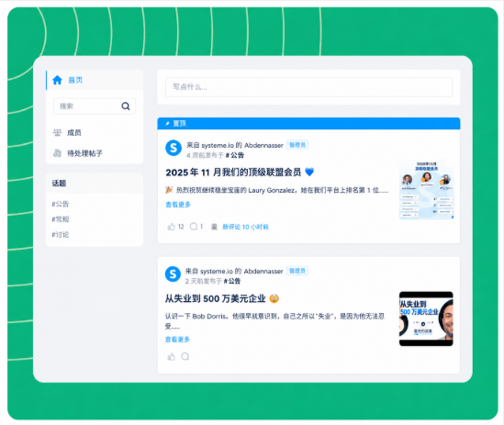Click the 管理员 badge on the pinned post
Image resolution: width=504 pixels, height=425 pixels.
coord(297,145)
